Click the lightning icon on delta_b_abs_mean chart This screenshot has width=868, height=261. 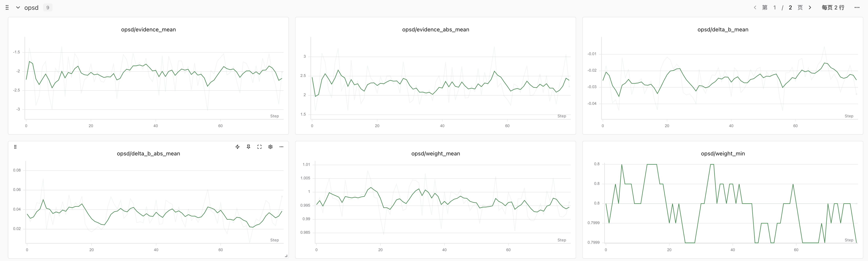237,147
